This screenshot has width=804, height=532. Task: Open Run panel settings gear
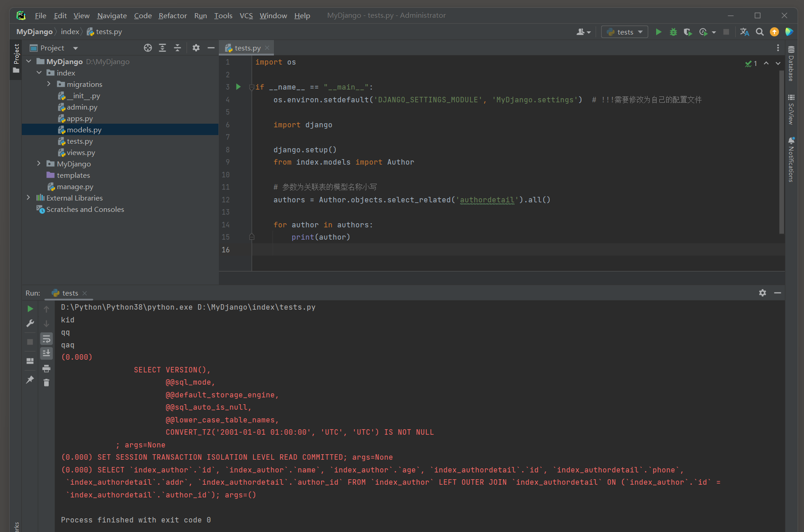[x=763, y=293]
